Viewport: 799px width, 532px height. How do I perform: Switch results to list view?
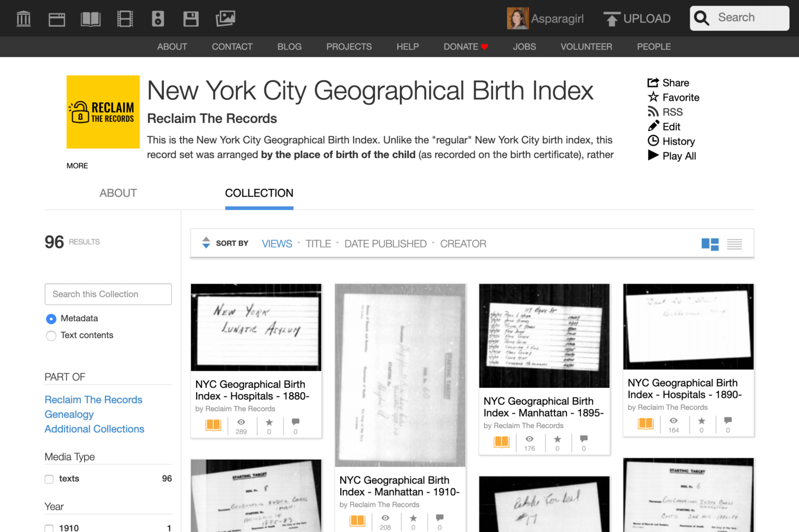pyautogui.click(x=734, y=243)
